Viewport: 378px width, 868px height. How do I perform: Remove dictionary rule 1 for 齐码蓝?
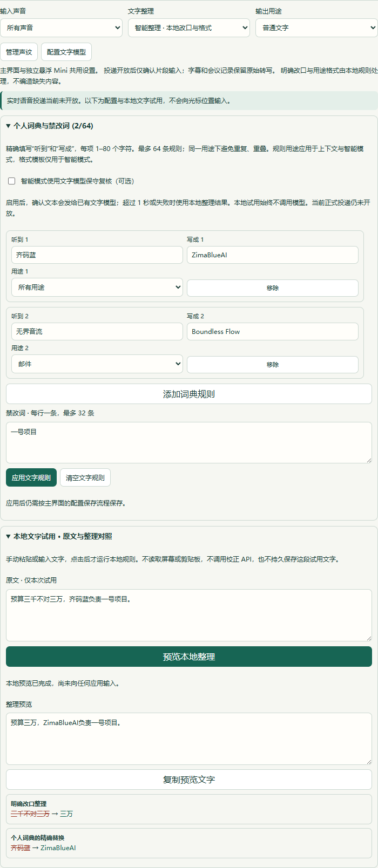click(273, 288)
